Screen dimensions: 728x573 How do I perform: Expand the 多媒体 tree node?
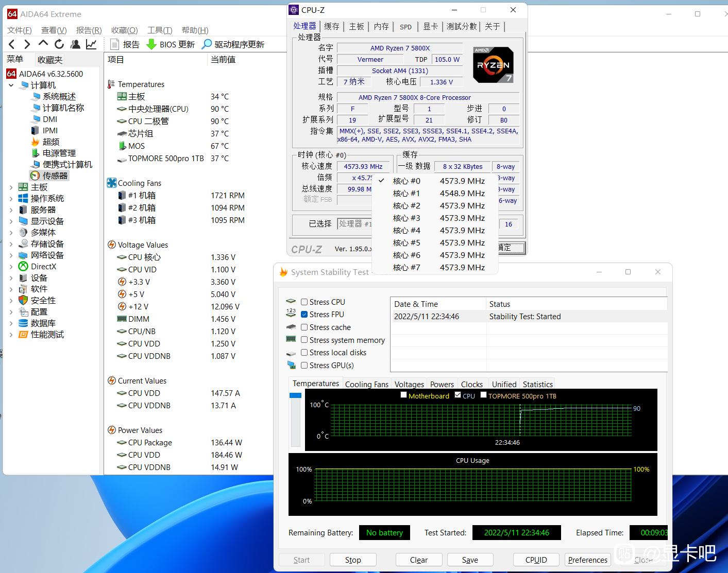point(11,232)
